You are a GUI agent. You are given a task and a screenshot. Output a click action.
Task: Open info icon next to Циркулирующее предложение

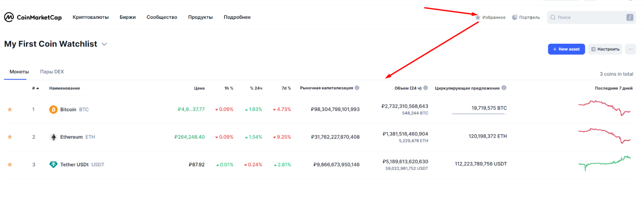pos(504,88)
